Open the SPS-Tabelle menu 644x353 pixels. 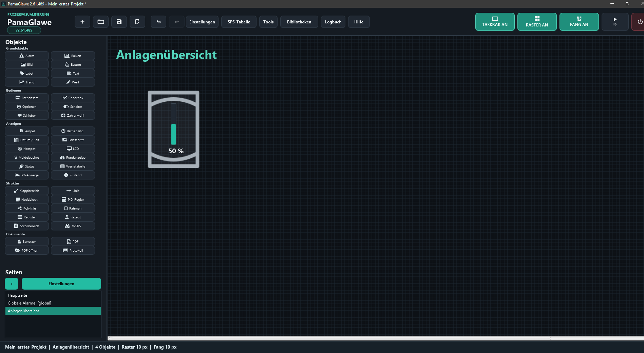coord(239,22)
